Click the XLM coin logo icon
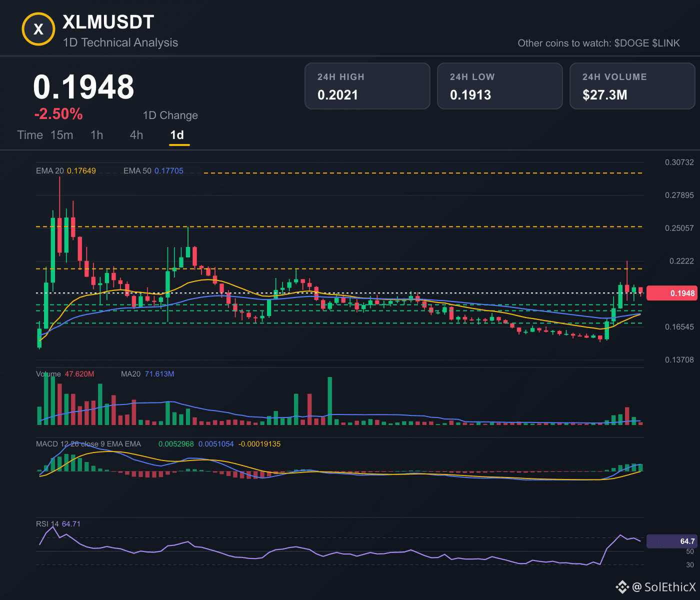 38,29
